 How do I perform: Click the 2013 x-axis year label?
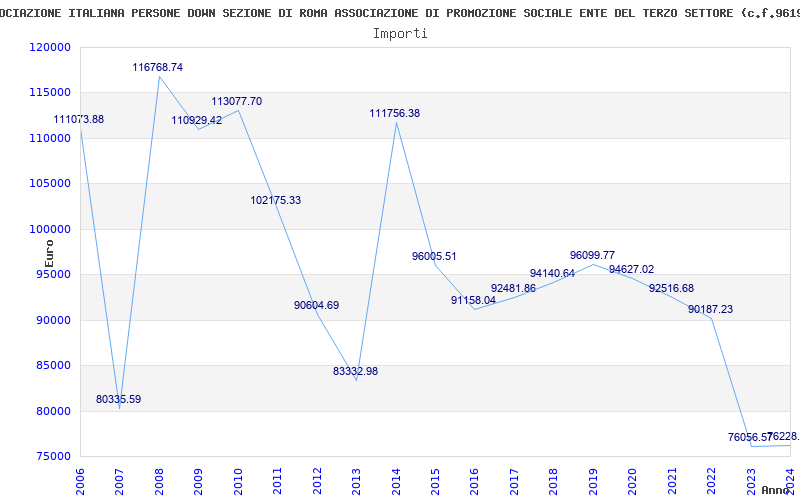[x=356, y=480]
